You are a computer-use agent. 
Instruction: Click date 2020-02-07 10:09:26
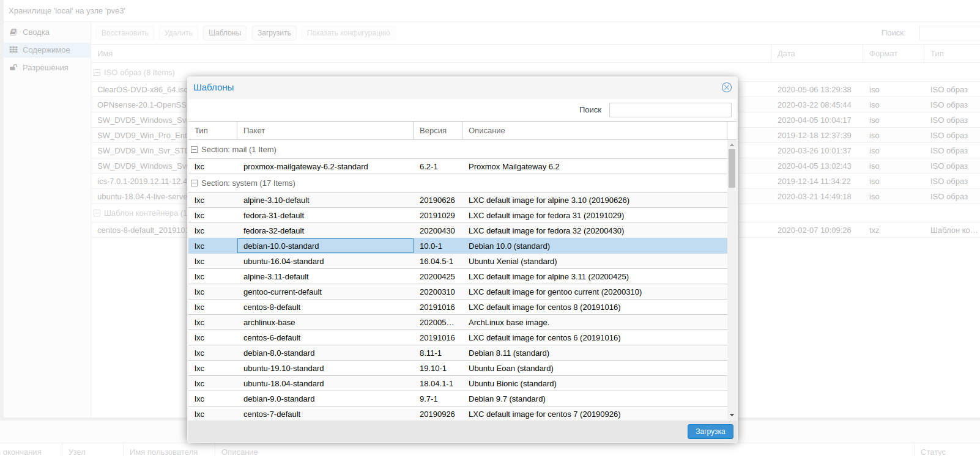pos(814,230)
